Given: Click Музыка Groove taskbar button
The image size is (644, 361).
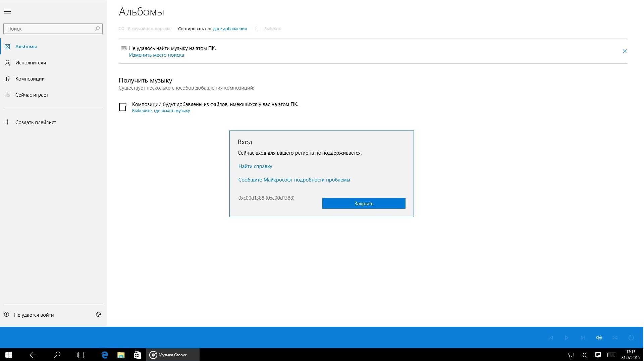Looking at the screenshot, I should coord(173,355).
